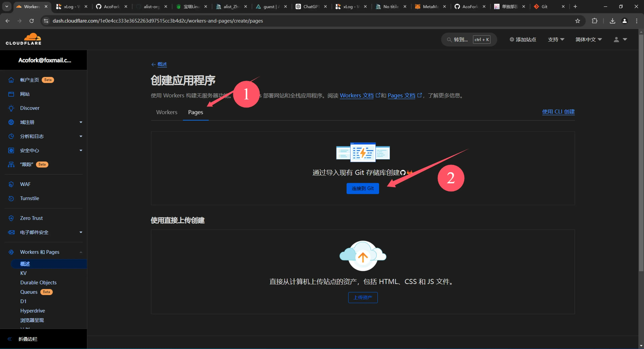Viewport: 644px width, 349px height.
Task: Reload the page
Action: 32,21
